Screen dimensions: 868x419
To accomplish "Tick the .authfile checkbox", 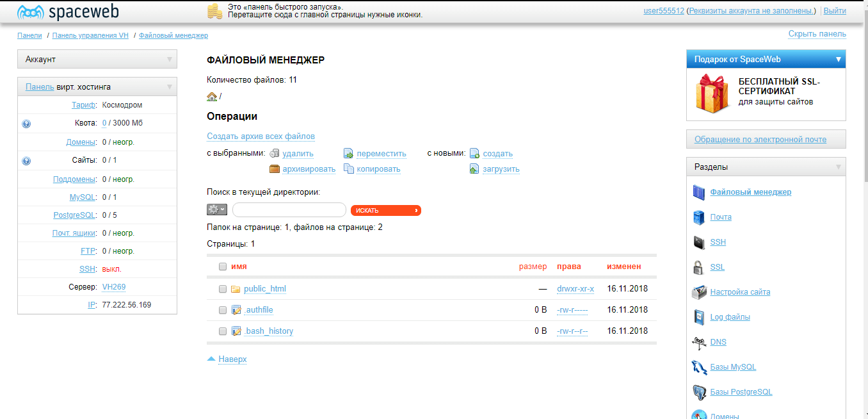I will coord(223,310).
